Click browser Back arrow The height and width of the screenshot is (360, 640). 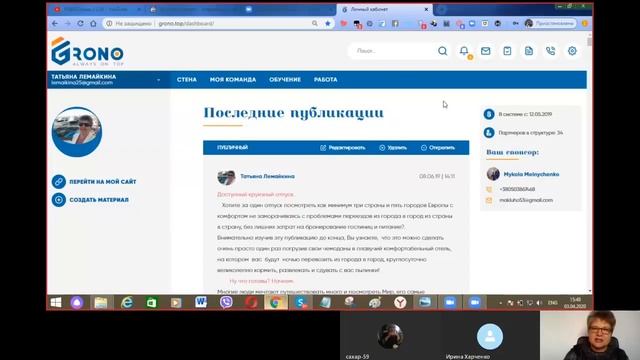click(x=55, y=24)
